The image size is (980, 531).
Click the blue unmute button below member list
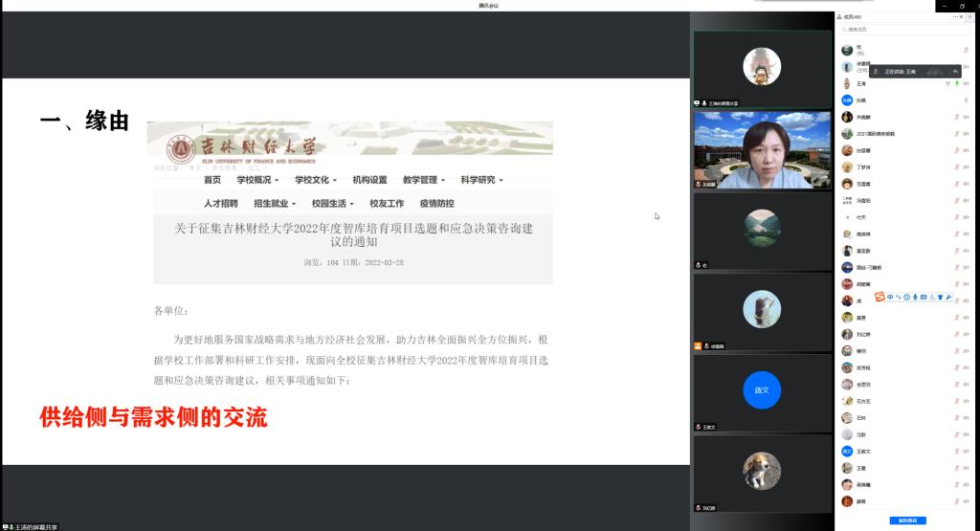coord(906,520)
